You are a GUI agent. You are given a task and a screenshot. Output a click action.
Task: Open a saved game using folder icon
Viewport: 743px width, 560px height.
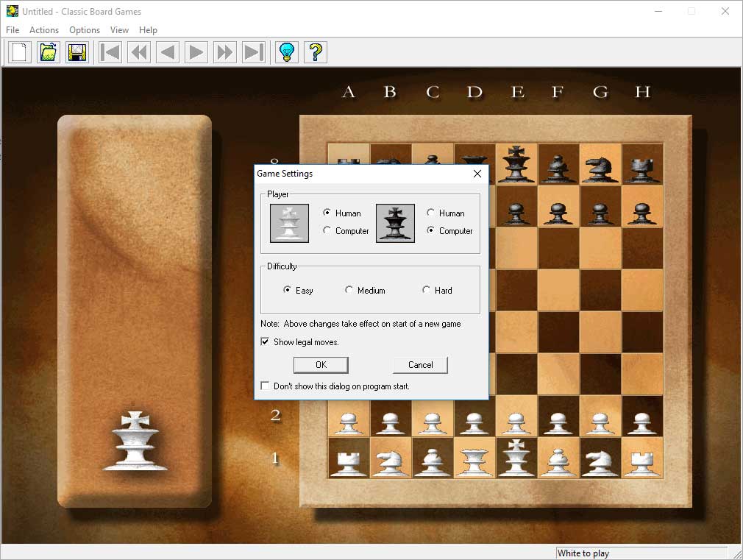[49, 52]
